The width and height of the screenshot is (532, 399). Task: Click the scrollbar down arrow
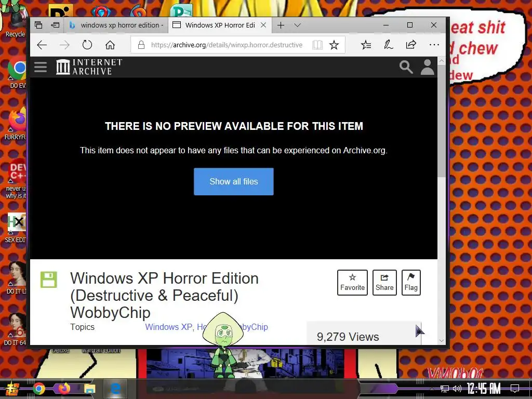coord(441,340)
